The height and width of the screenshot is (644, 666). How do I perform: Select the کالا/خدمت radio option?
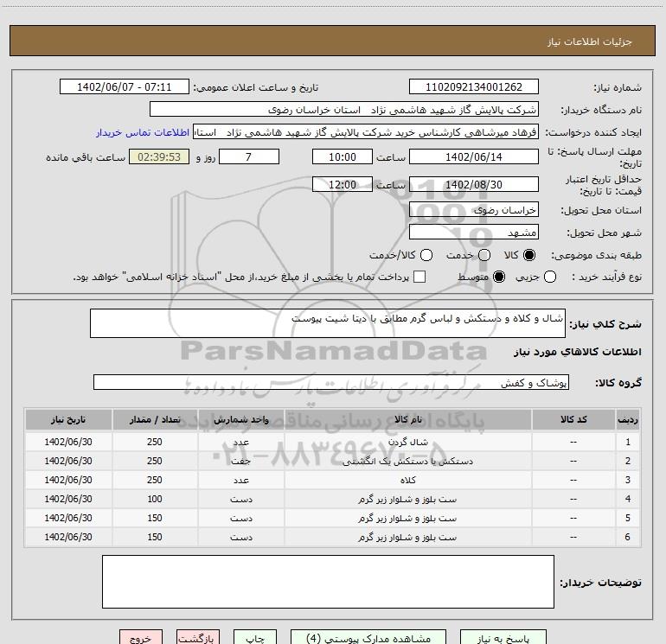click(426, 255)
